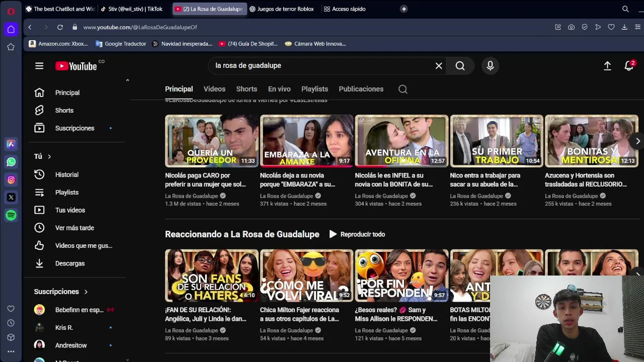Switch to the Playlists channel tab
Screen dimensions: 644x362
314,89
